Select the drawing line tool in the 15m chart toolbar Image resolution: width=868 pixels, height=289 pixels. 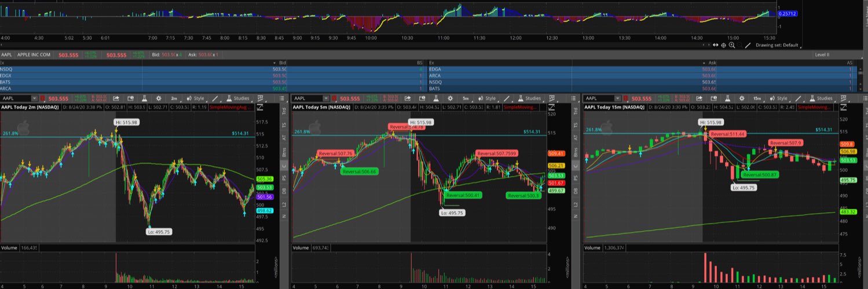click(x=798, y=98)
